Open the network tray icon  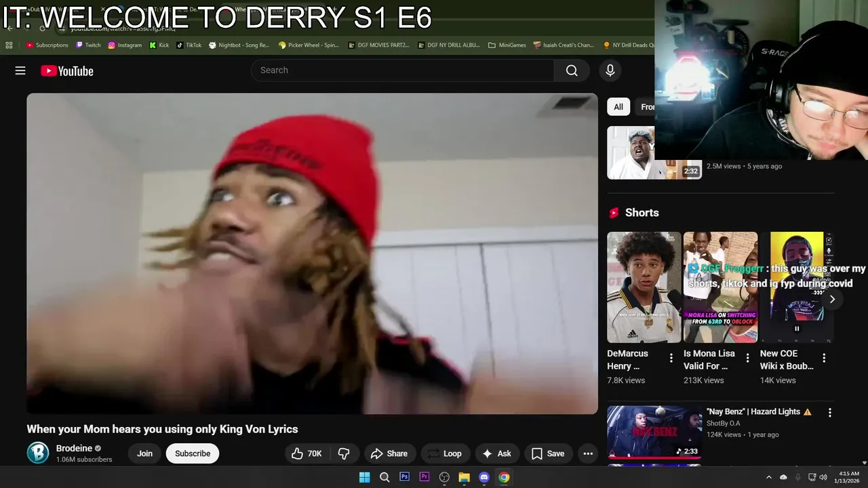tap(812, 477)
